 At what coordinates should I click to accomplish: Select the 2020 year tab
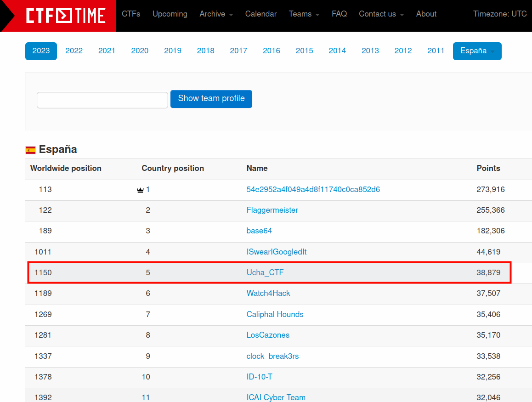(140, 51)
